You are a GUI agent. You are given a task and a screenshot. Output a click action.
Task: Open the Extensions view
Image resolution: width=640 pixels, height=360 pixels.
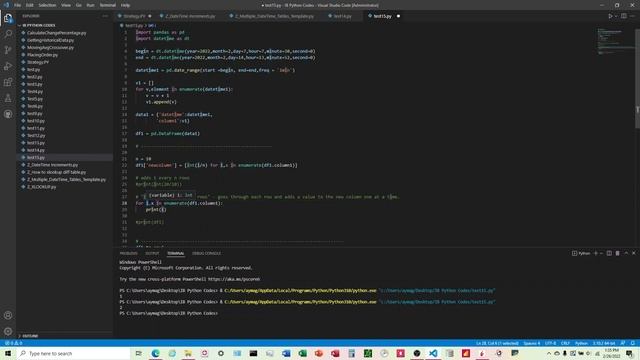tap(8, 82)
